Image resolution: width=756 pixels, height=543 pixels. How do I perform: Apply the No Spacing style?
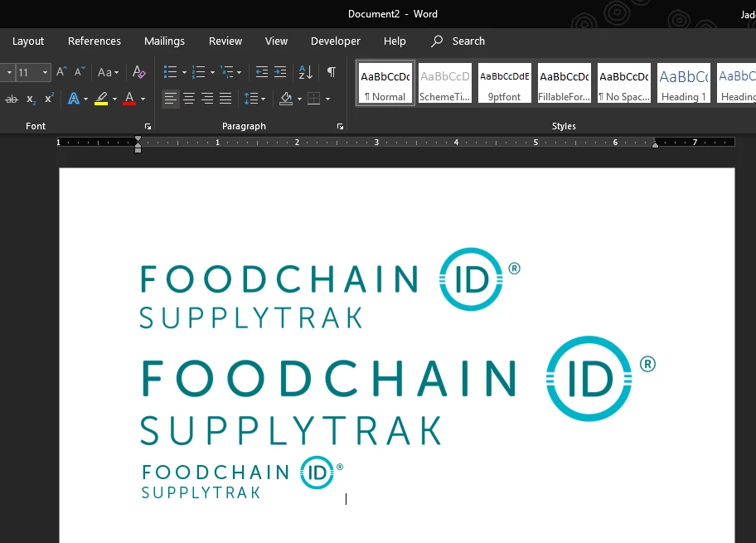(624, 83)
